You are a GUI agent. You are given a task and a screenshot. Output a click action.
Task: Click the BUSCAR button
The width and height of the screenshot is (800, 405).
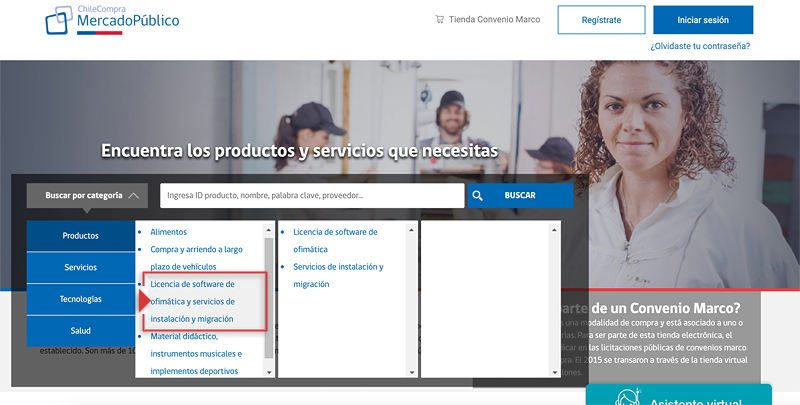tap(520, 195)
